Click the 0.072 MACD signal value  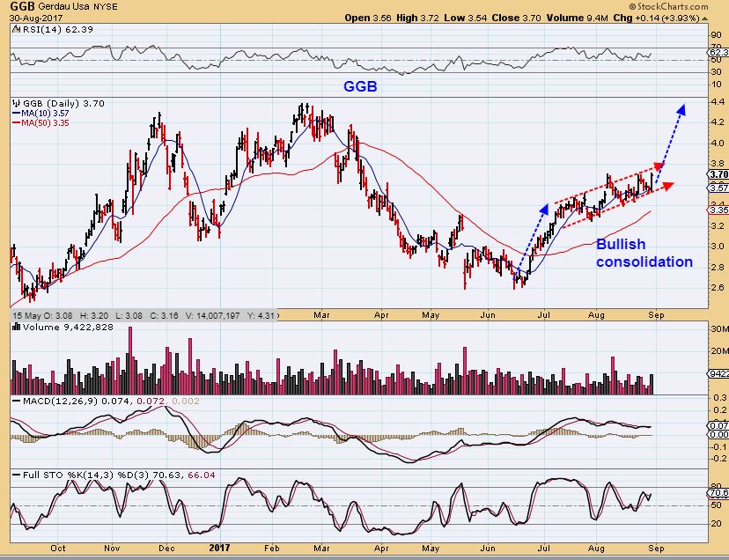[x=151, y=401]
